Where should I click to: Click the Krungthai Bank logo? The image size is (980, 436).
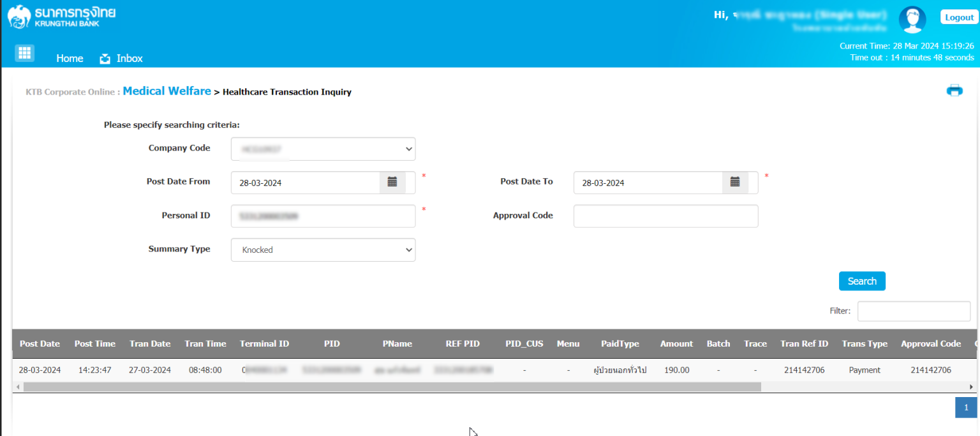coord(57,17)
